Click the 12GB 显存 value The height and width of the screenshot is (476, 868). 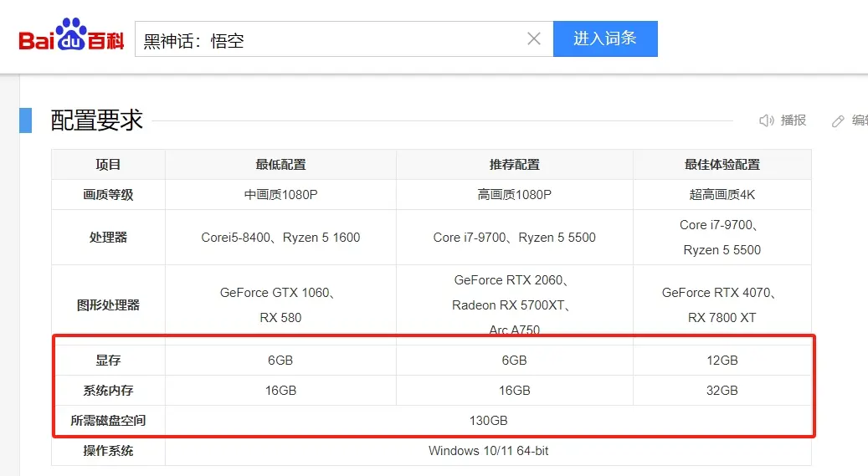pyautogui.click(x=722, y=361)
